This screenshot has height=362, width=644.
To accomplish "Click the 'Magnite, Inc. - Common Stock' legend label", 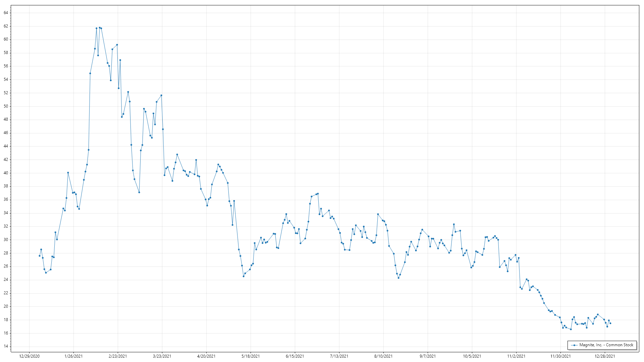I will 606,345.
